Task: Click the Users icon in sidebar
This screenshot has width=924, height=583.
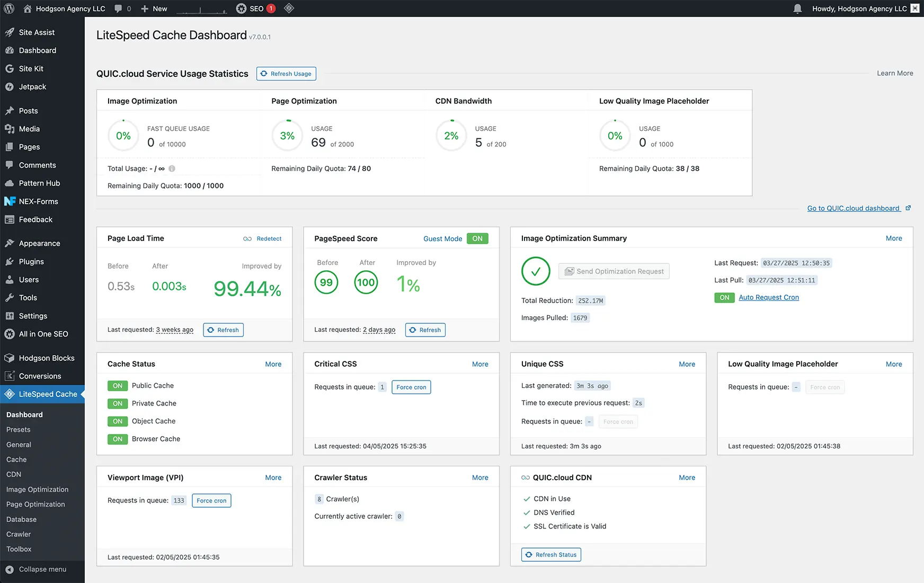Action: 10,279
